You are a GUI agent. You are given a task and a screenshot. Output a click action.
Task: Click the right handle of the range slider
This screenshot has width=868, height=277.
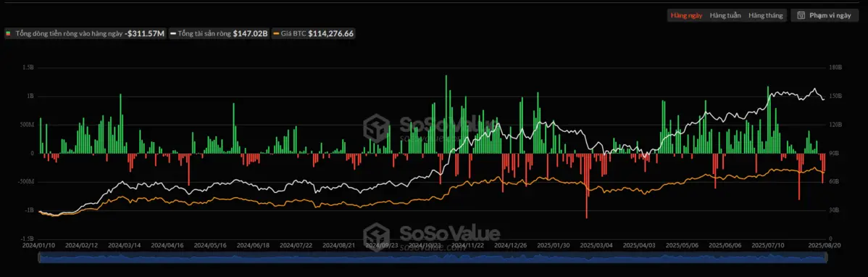(827, 257)
